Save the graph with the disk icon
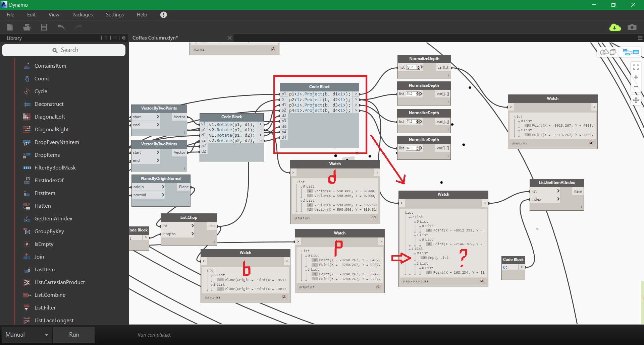The height and width of the screenshot is (345, 644). point(44,27)
